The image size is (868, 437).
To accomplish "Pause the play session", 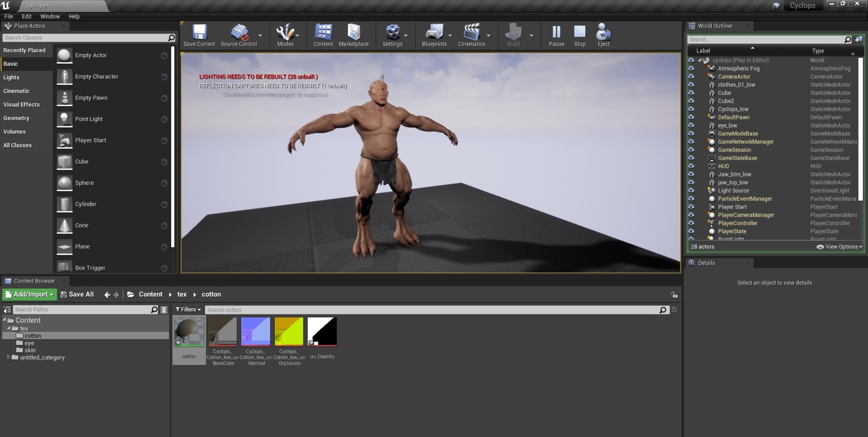I will click(x=557, y=35).
